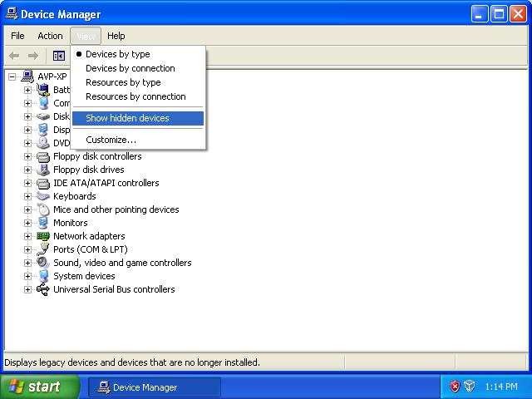Click the Keyboards category icon
The width and height of the screenshot is (532, 399).
[43, 196]
